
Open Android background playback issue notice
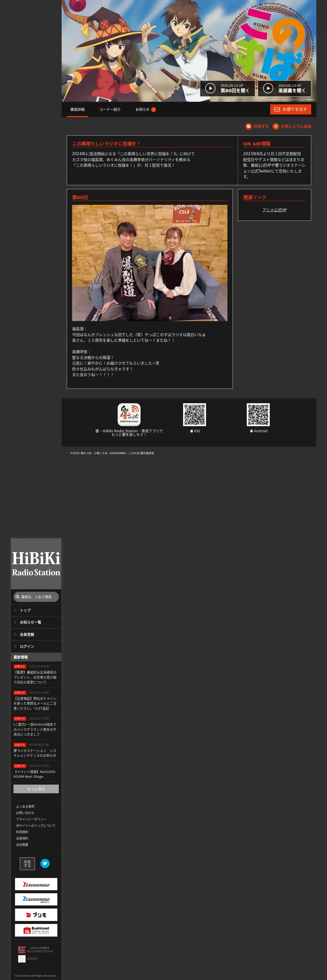(x=36, y=727)
